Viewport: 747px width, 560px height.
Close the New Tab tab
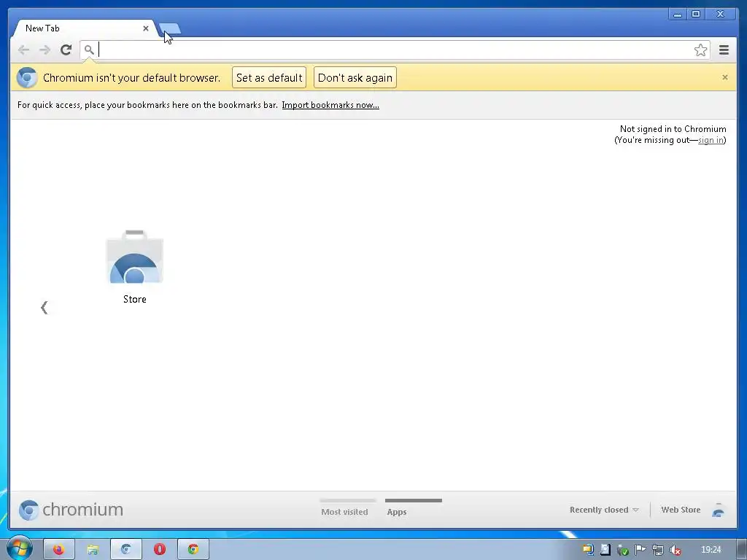tap(146, 28)
